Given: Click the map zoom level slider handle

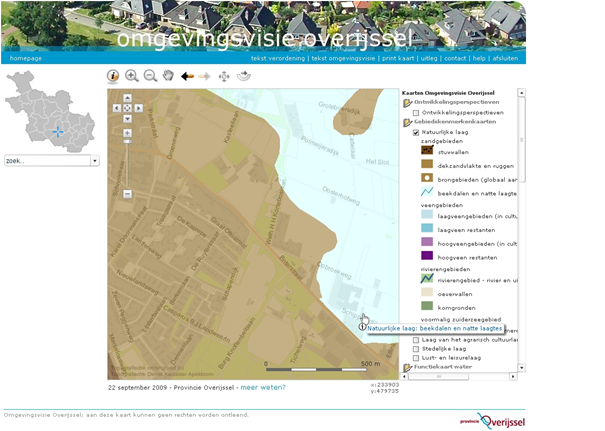Looking at the screenshot, I should [127, 142].
